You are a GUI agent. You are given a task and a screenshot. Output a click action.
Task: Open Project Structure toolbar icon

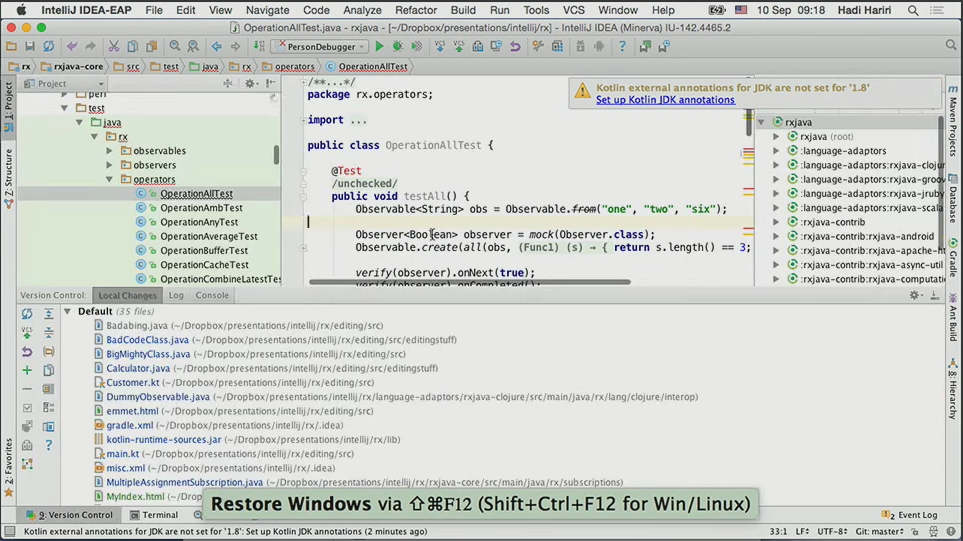(x=557, y=47)
